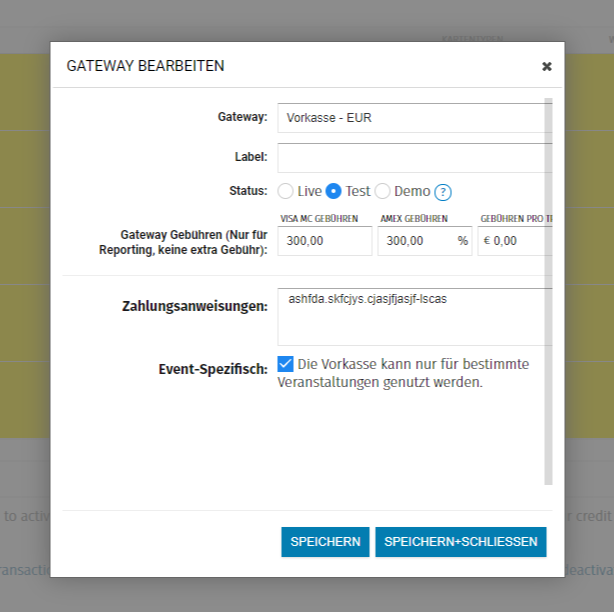Click the percent sign beside AMEX fee

click(462, 241)
